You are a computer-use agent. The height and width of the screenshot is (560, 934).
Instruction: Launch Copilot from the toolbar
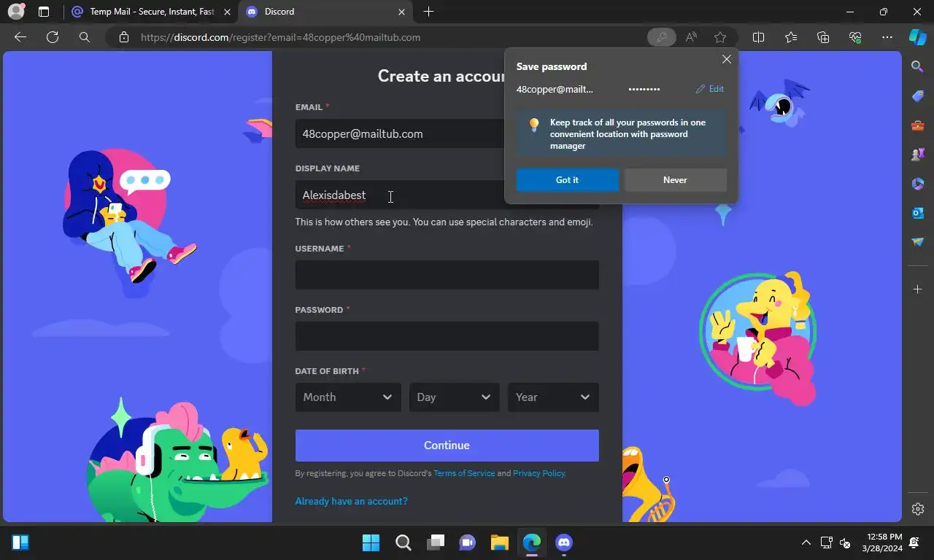918,37
